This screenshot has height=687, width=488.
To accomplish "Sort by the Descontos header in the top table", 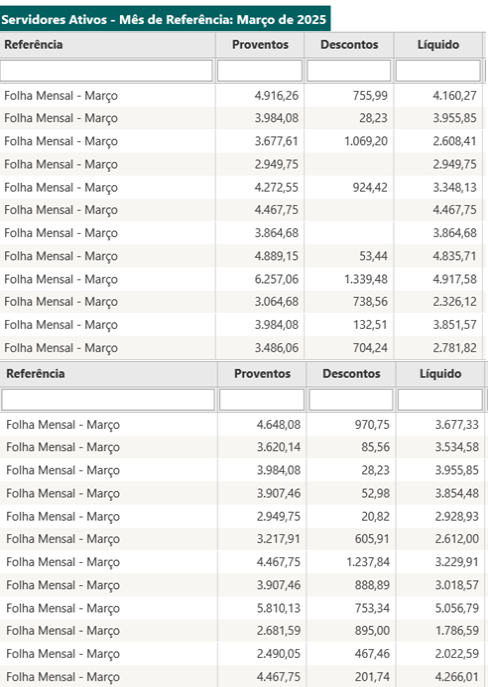I will (x=349, y=45).
